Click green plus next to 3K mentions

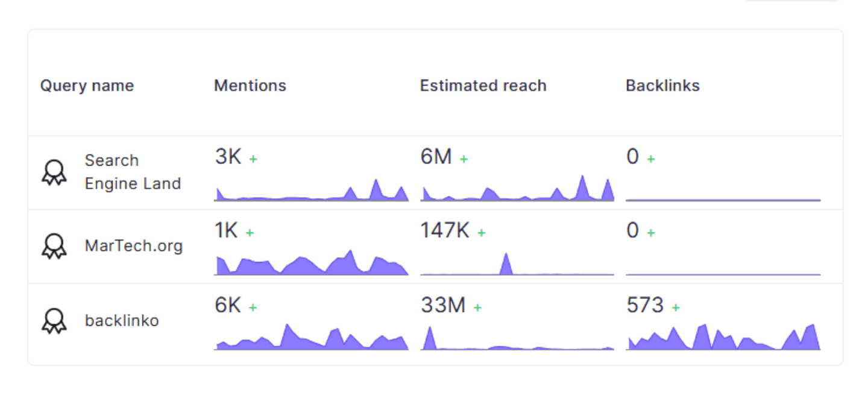point(253,159)
